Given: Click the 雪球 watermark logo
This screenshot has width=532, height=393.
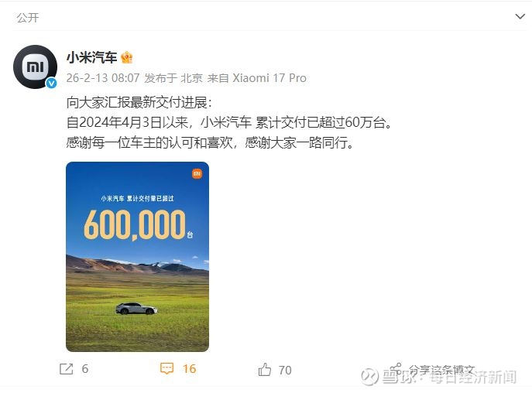Looking at the screenshot, I should pos(370,377).
